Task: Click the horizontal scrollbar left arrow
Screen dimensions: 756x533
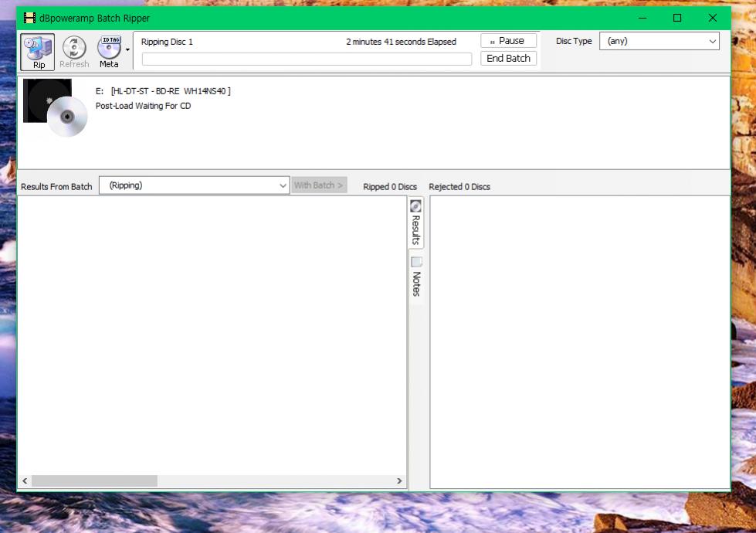Action: (25, 480)
